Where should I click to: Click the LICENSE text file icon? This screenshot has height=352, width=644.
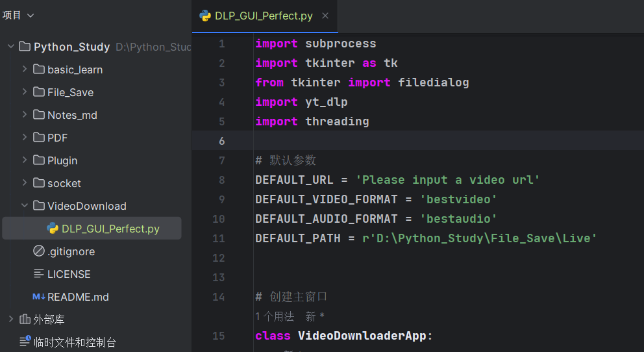[x=38, y=273]
